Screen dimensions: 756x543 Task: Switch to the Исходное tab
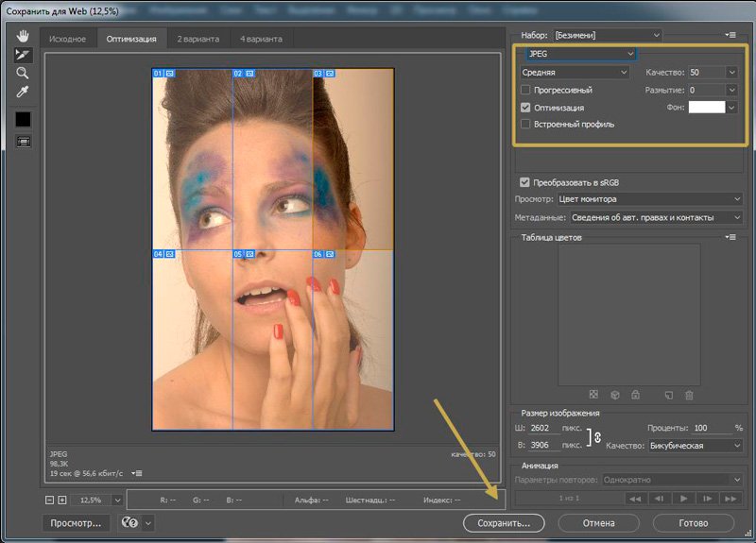tap(67, 39)
